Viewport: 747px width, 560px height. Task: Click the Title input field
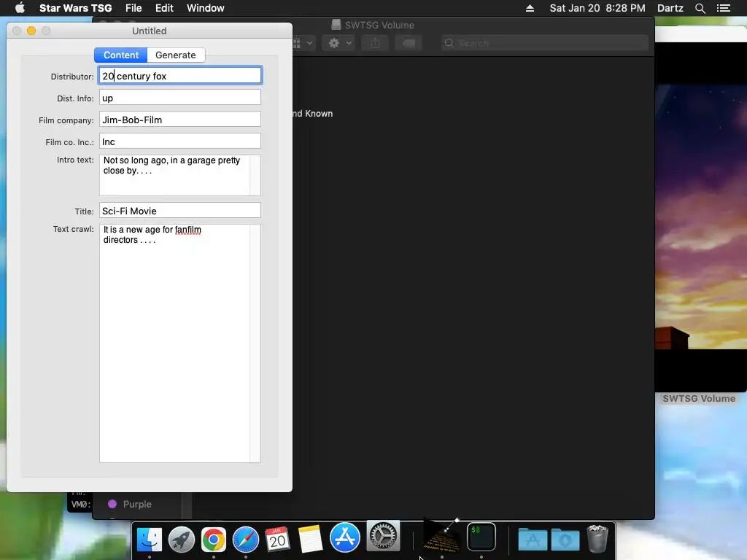(180, 211)
